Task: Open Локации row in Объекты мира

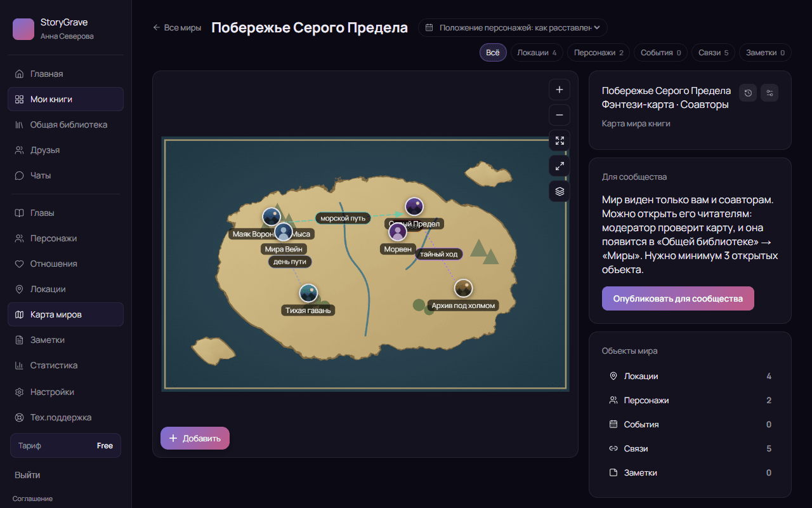Action: (x=690, y=376)
